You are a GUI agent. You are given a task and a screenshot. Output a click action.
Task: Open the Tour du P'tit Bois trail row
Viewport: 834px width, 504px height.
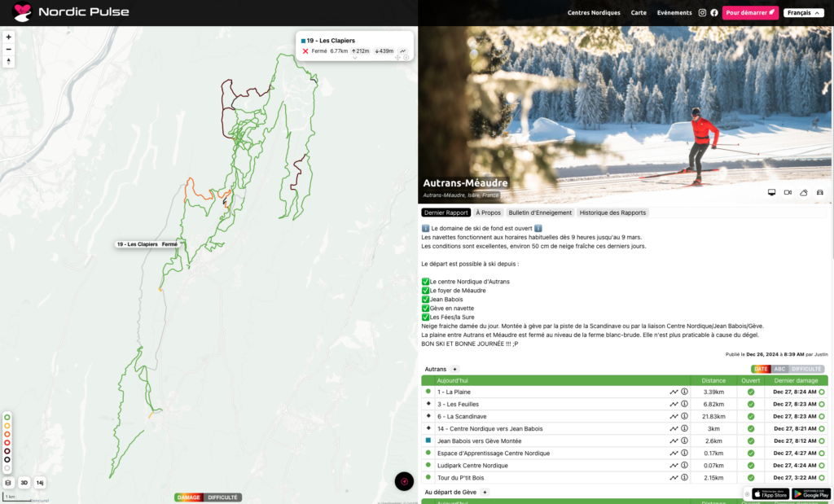click(625, 477)
